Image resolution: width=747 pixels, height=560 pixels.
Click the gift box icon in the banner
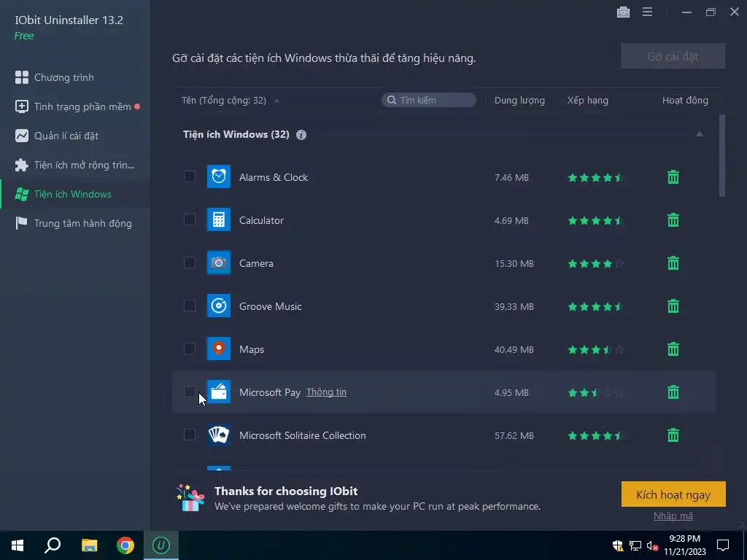(x=190, y=497)
